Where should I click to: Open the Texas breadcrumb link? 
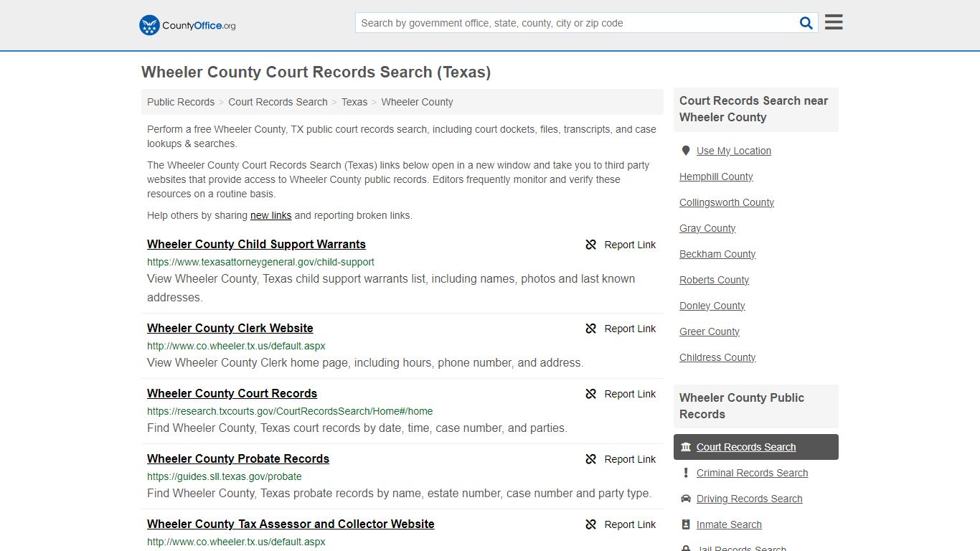click(x=354, y=102)
